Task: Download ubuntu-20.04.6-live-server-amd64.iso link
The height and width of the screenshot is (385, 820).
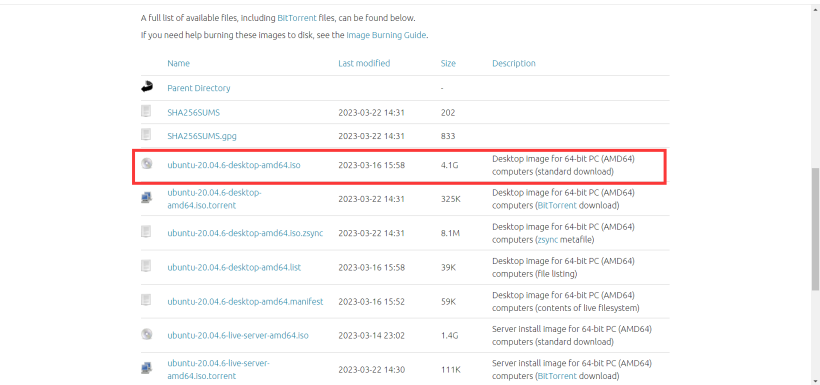Action: point(238,335)
